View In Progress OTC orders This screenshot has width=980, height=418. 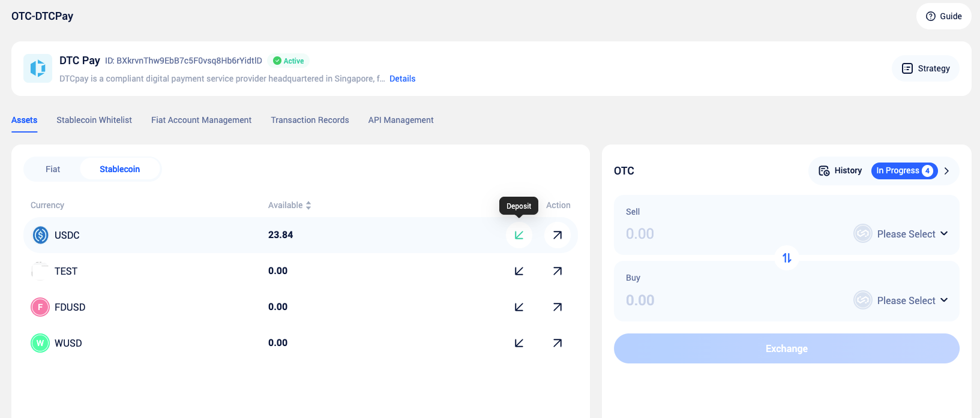click(x=904, y=171)
